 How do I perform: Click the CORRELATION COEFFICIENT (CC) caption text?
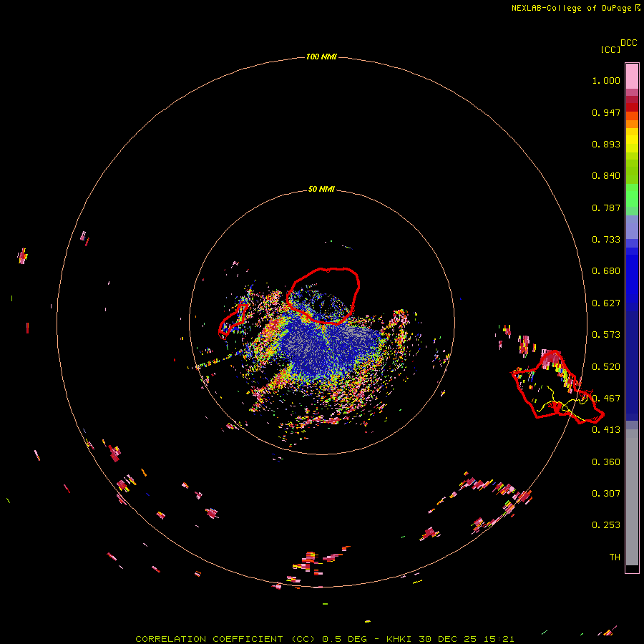click(x=225, y=639)
